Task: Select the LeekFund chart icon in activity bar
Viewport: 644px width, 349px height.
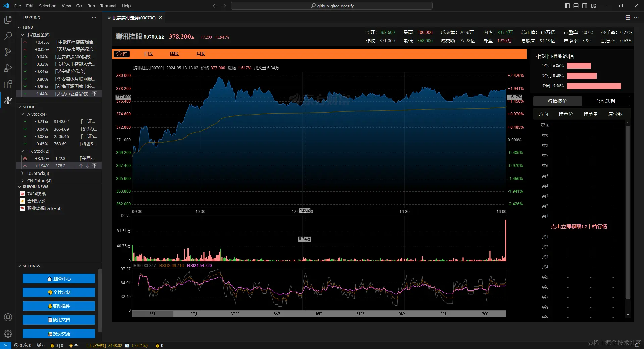Action: (x=8, y=100)
